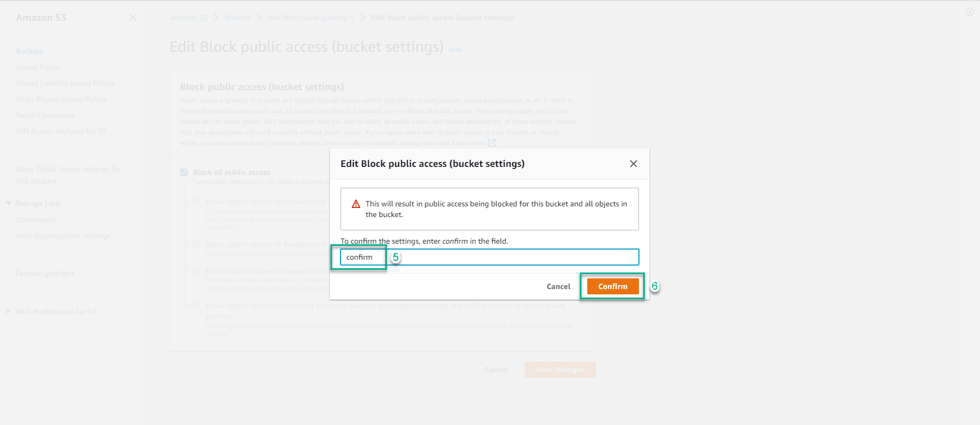The height and width of the screenshot is (425, 980).
Task: Go to aws-first-cloud-journey-1 breadcrumb
Action: pyautogui.click(x=310, y=18)
